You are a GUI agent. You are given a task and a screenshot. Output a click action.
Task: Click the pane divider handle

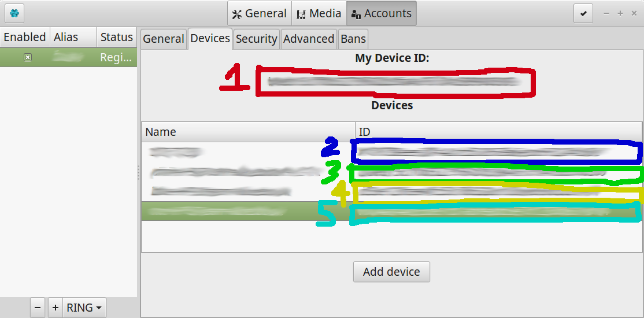[138, 172]
